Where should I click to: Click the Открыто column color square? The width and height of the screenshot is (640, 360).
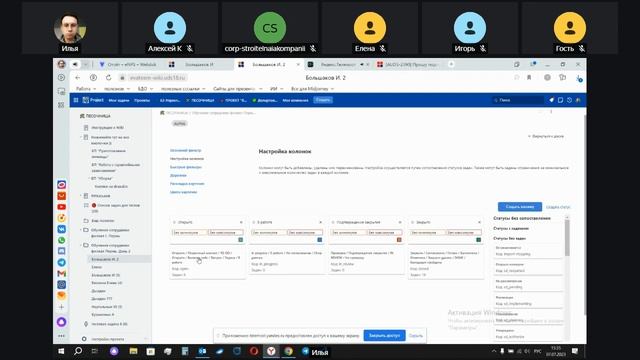240,240
